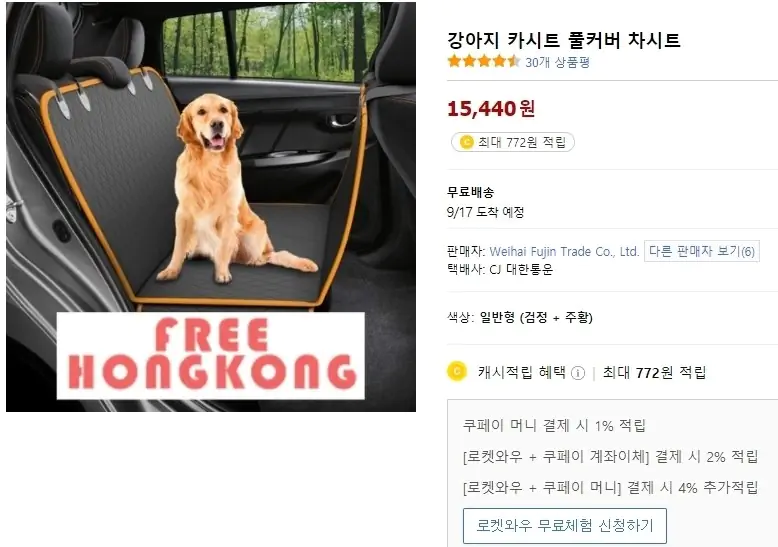Click the coin icon in 최대 772원 적립 badge

(x=466, y=142)
